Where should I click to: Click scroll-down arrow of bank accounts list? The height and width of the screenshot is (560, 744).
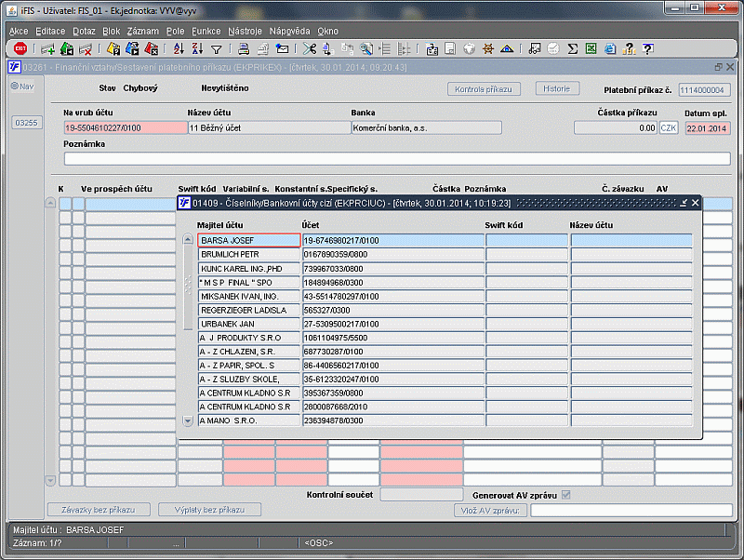coord(188,420)
